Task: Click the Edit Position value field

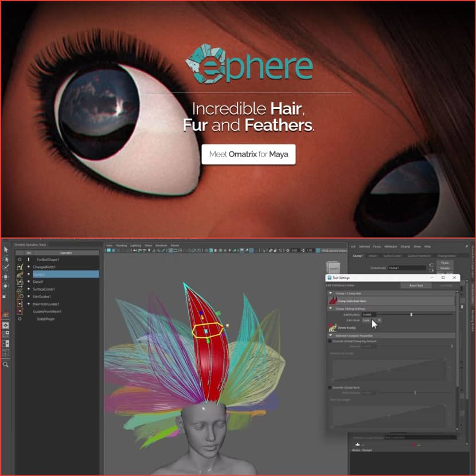Action: (x=369, y=314)
